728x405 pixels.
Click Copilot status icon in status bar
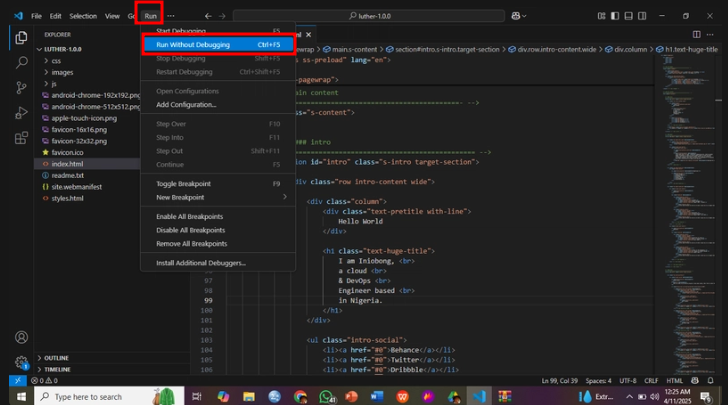695,380
